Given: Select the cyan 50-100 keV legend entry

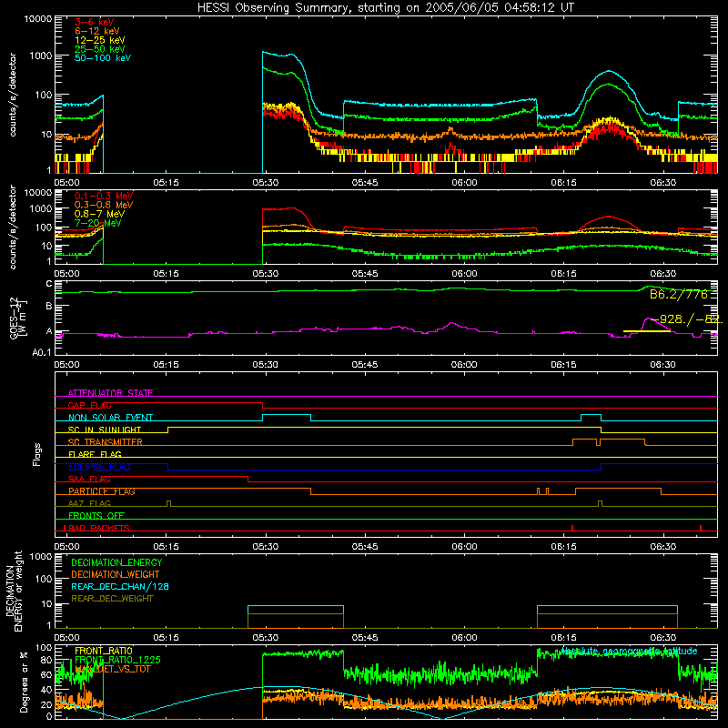Looking at the screenshot, I should pos(103,58).
